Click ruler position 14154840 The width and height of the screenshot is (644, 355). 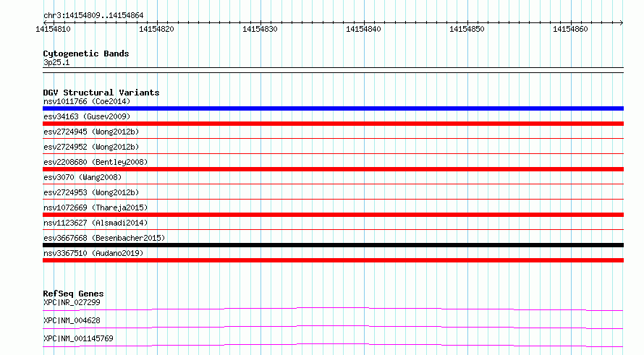click(363, 29)
